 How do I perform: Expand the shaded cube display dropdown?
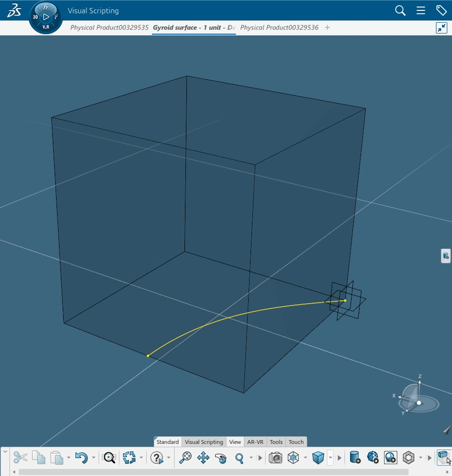coord(331,458)
